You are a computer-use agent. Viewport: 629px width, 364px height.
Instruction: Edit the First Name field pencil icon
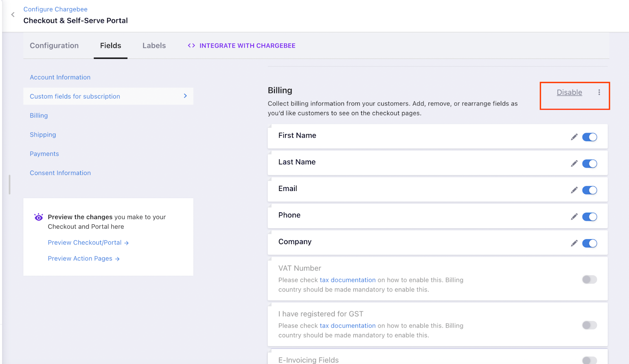574,137
